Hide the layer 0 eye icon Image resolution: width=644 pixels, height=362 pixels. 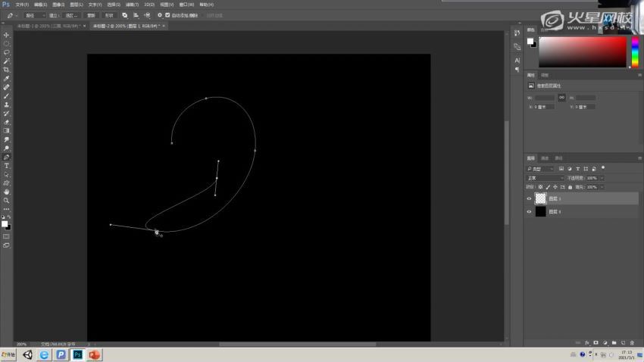click(x=529, y=212)
